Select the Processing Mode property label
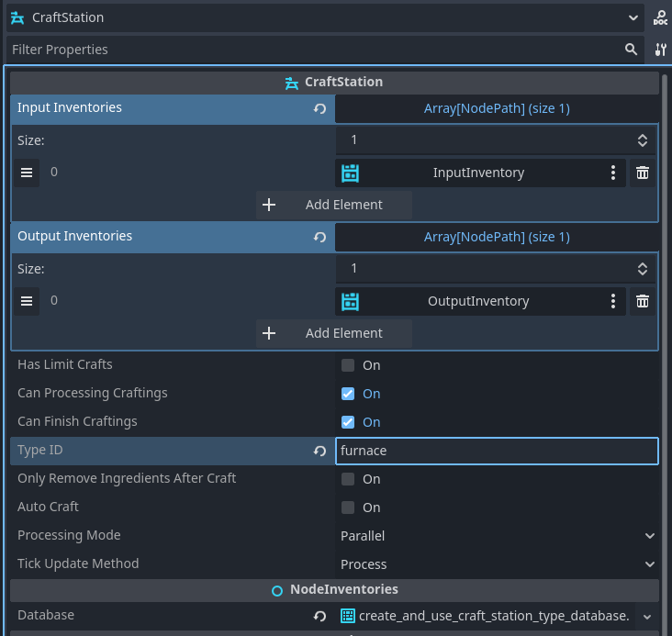This screenshot has width=672, height=636. point(69,535)
